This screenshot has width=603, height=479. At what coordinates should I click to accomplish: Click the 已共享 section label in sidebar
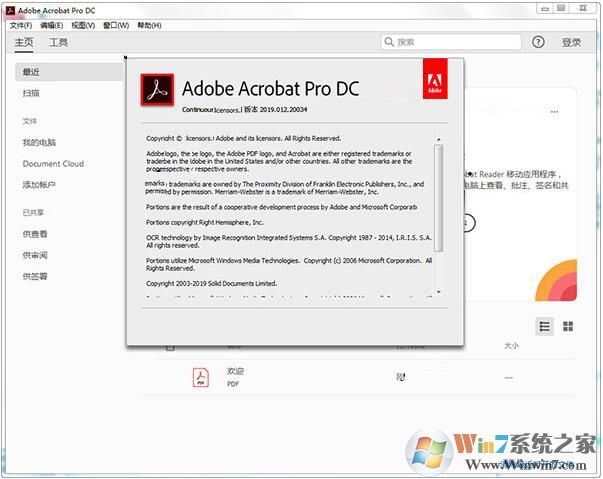pos(33,213)
